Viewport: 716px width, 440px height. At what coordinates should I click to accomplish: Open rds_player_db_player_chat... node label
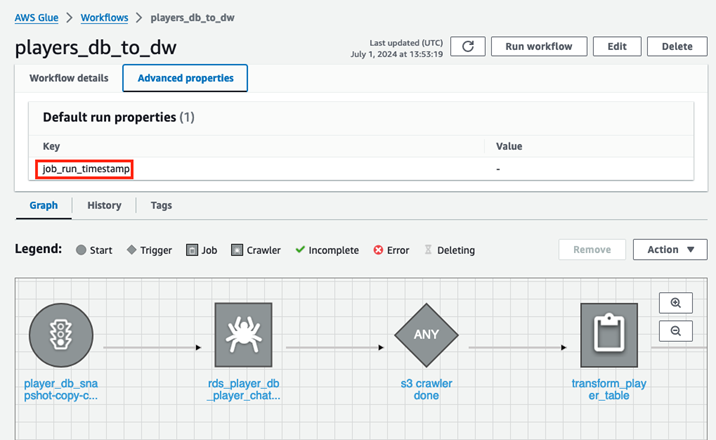[243, 390]
